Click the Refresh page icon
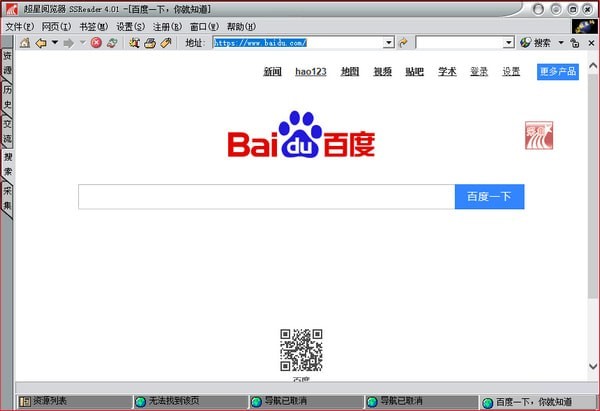600x411 pixels. coord(112,43)
